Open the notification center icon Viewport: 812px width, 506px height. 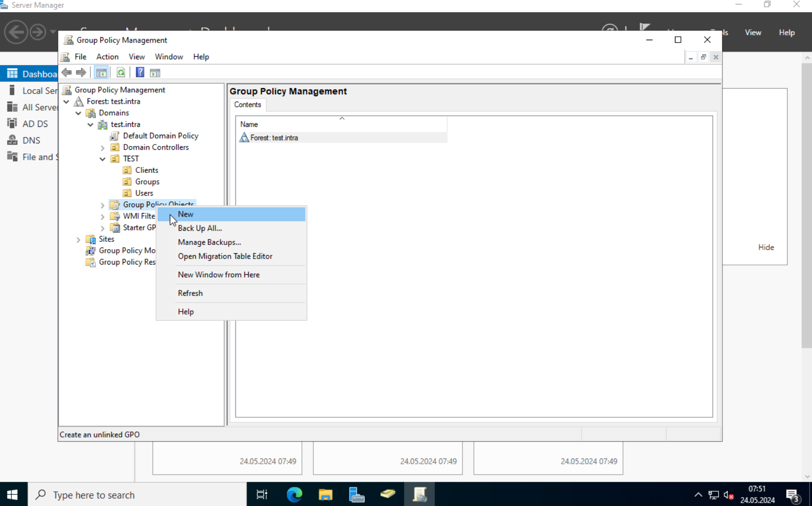[x=793, y=495]
